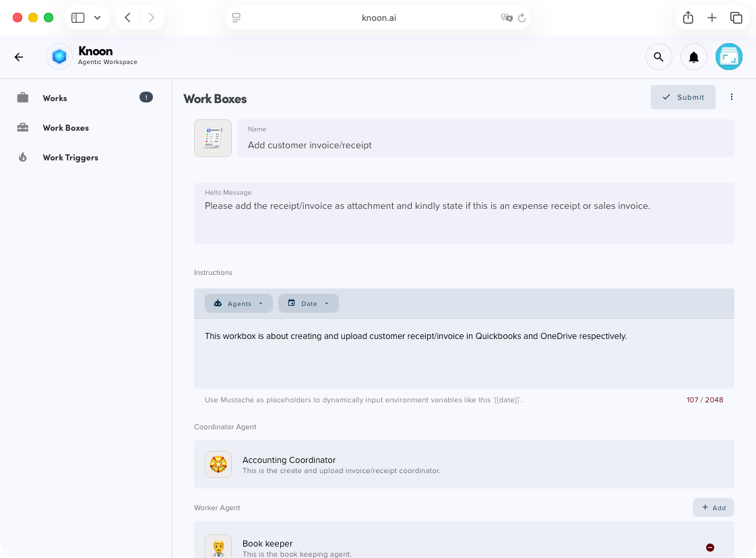
Task: Open search with the magnifier icon
Action: tap(658, 57)
